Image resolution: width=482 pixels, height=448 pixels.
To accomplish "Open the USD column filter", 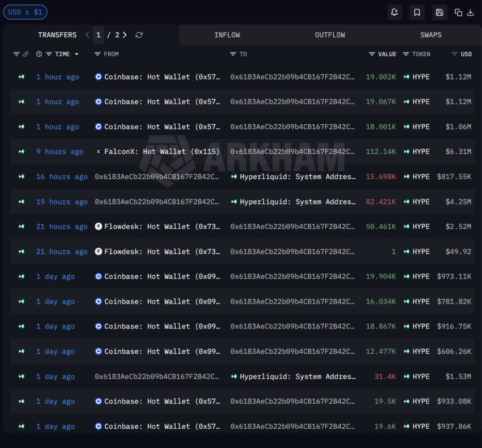I will 454,54.
